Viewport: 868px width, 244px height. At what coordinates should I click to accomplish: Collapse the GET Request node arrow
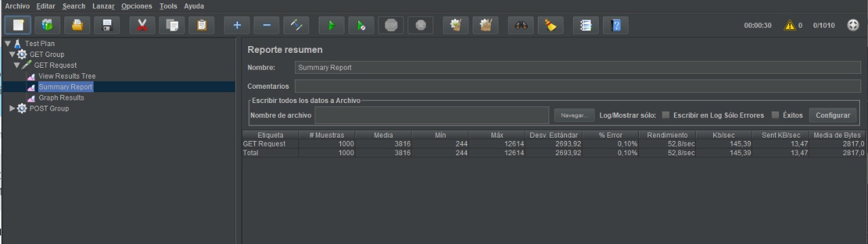coord(17,65)
